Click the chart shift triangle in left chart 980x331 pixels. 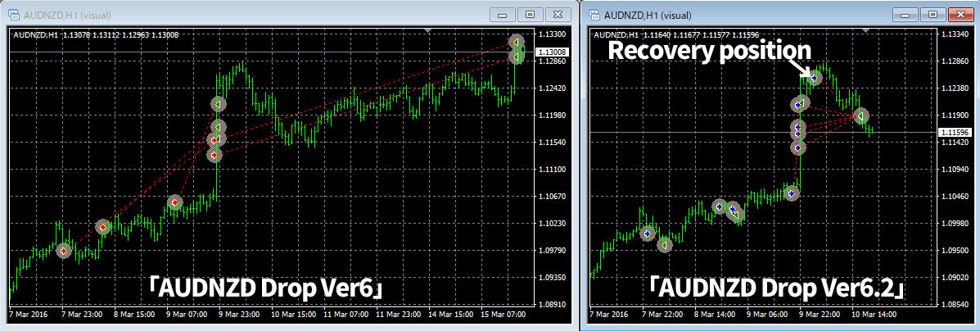click(427, 30)
